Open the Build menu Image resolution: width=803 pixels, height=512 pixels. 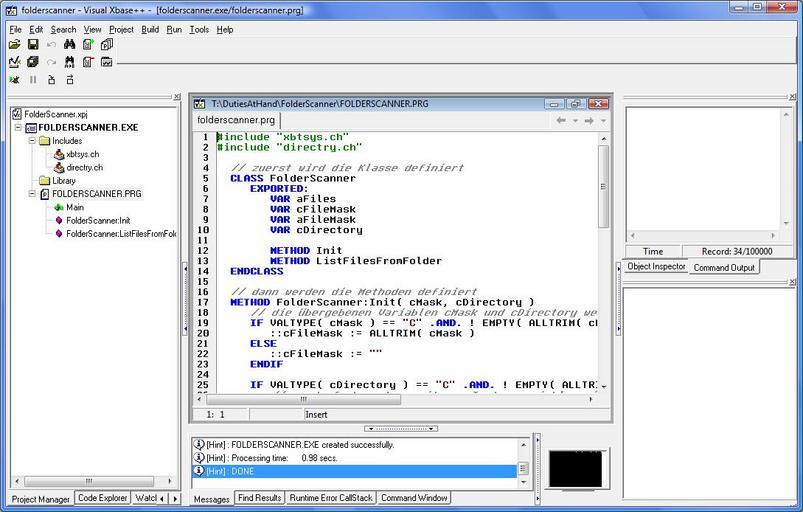[150, 29]
